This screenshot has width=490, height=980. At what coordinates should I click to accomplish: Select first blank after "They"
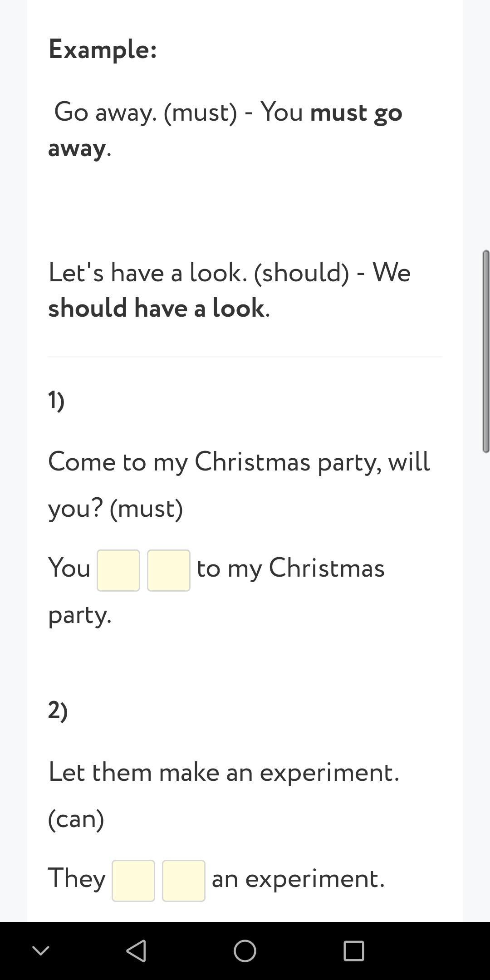click(133, 881)
